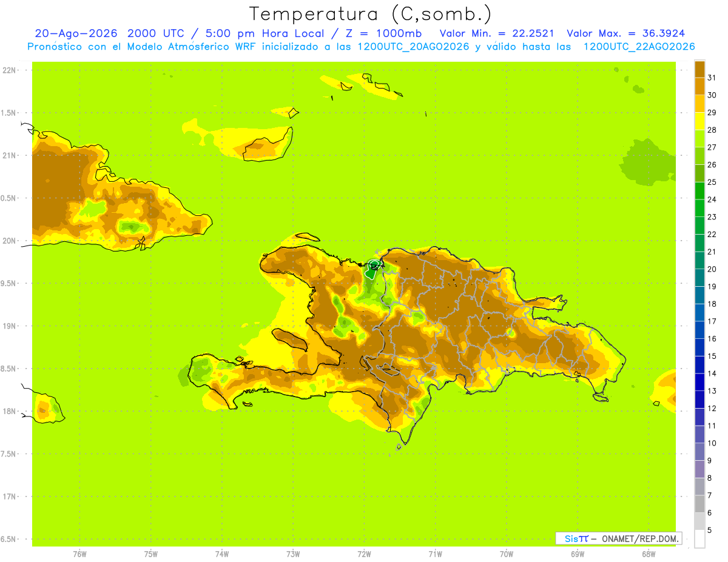Click the "71W" longitude label
This screenshot has height=562, width=728.
point(435,554)
